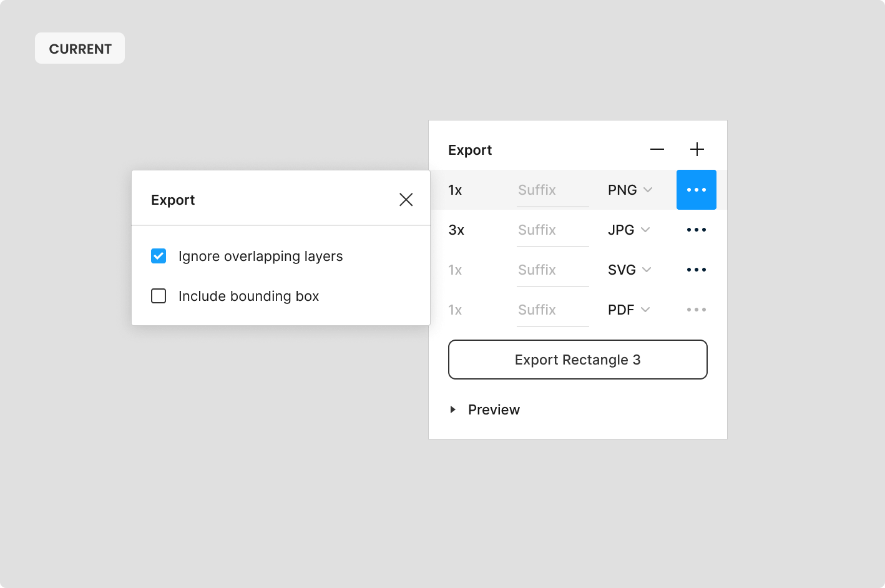Enable Include bounding box
The height and width of the screenshot is (588, 885).
click(158, 296)
